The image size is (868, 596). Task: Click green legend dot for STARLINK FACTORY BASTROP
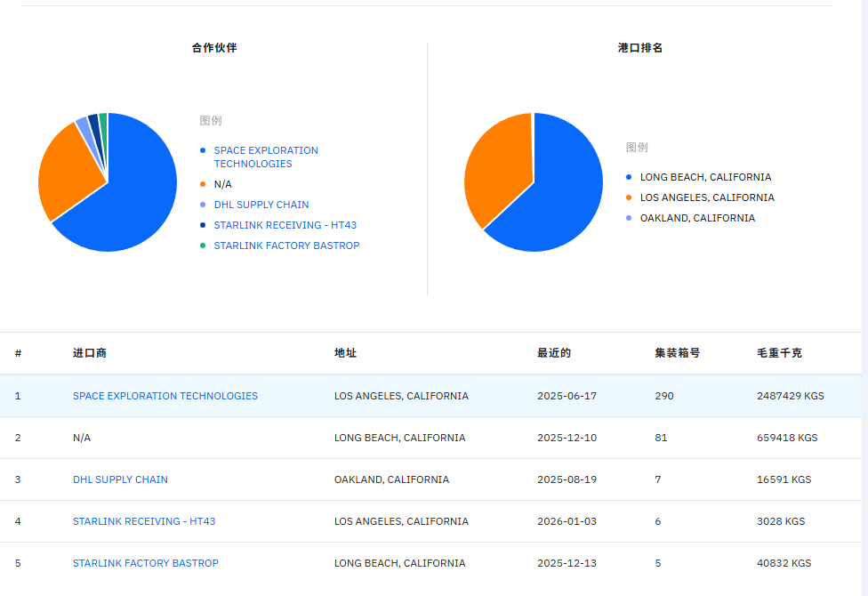(203, 246)
